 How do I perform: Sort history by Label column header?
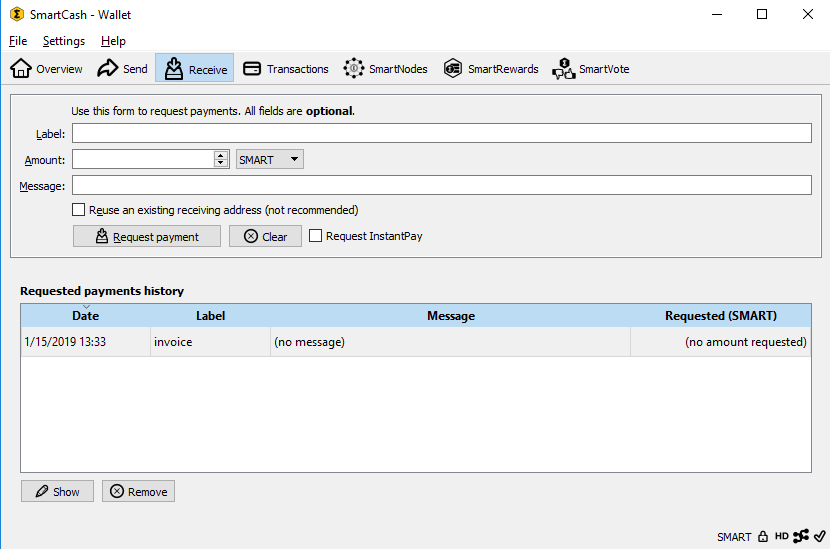point(210,316)
